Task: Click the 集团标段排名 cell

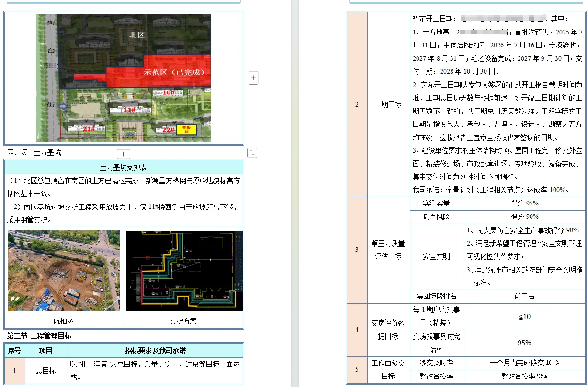Action: 437,296
